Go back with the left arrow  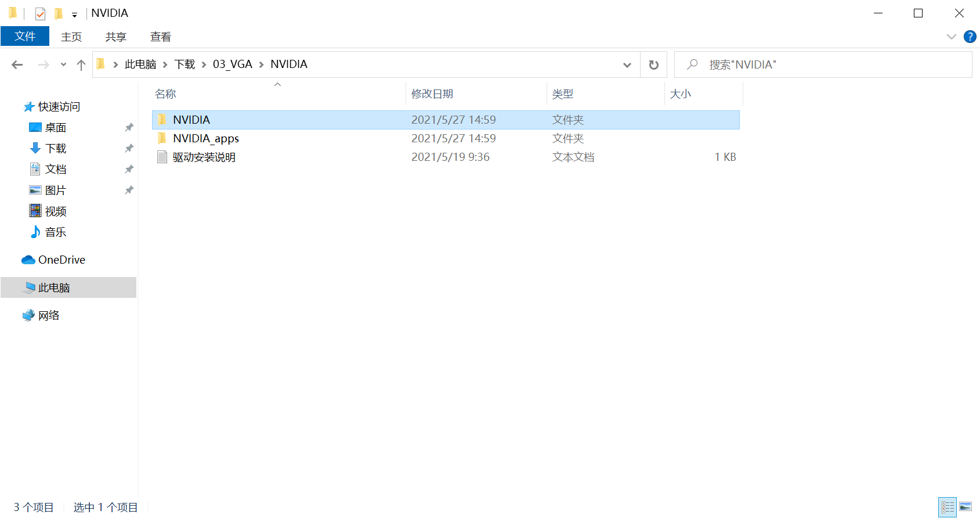click(17, 64)
